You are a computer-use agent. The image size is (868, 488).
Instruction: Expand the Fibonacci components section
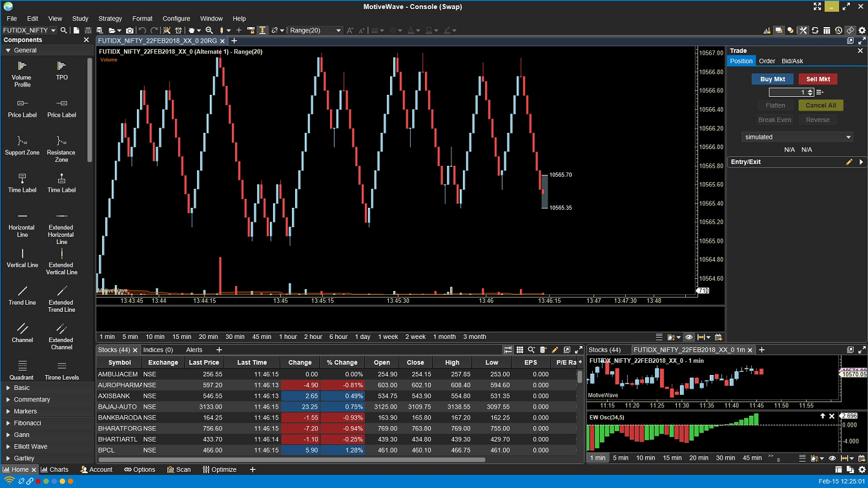[46, 423]
